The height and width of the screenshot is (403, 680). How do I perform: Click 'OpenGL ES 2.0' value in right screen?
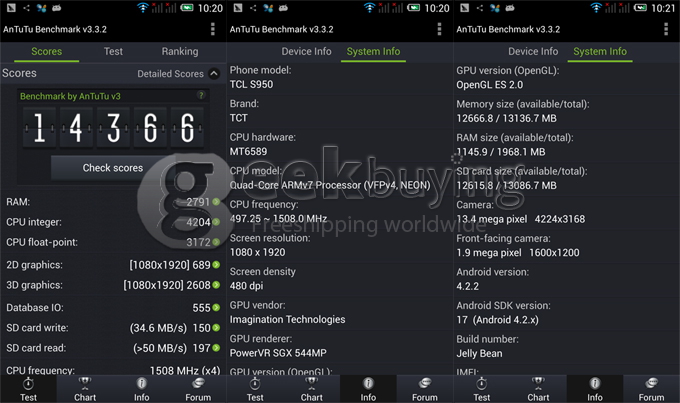click(x=490, y=85)
